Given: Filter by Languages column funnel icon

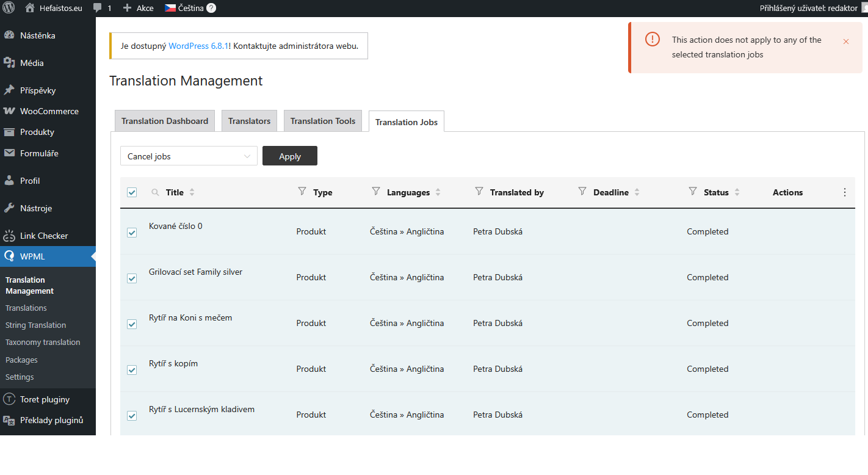Looking at the screenshot, I should (x=376, y=192).
